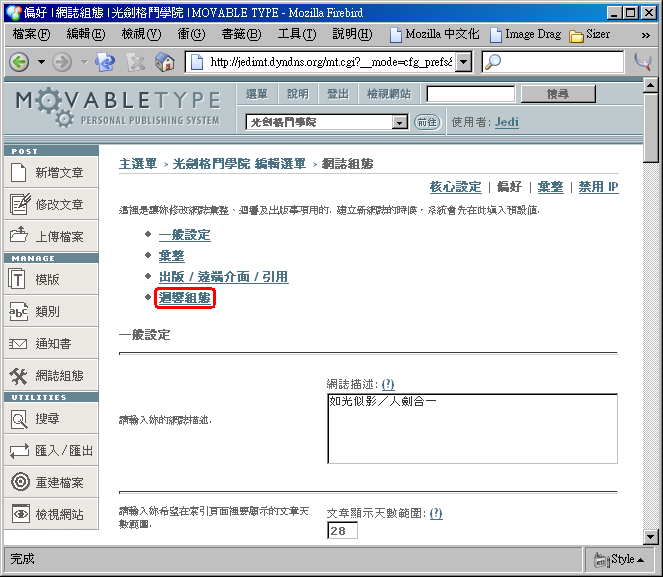Image resolution: width=663 pixels, height=577 pixels.
Task: Click the days field containing 28
Action: (x=342, y=530)
